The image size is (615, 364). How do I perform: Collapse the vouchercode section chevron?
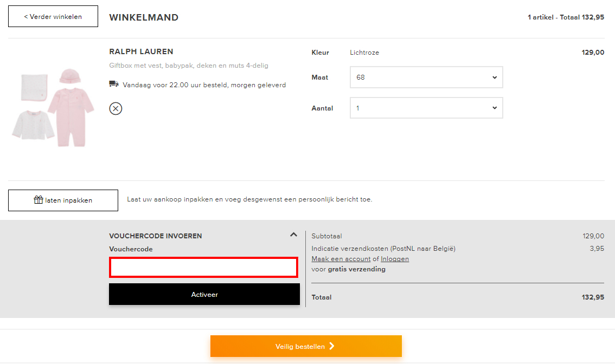[293, 235]
